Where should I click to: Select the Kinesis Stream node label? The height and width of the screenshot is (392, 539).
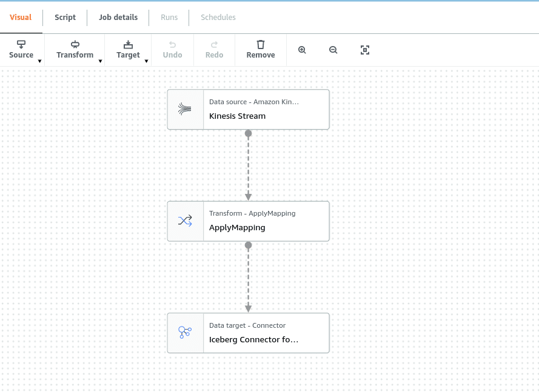coord(237,116)
